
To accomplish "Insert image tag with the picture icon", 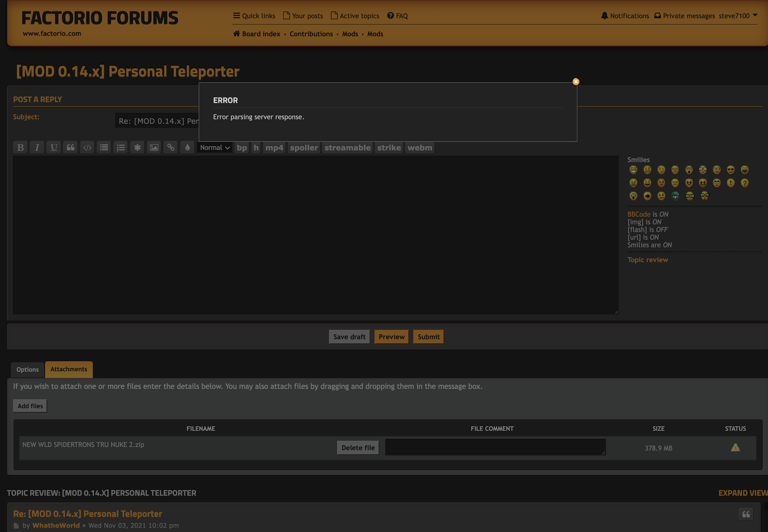I will [154, 148].
